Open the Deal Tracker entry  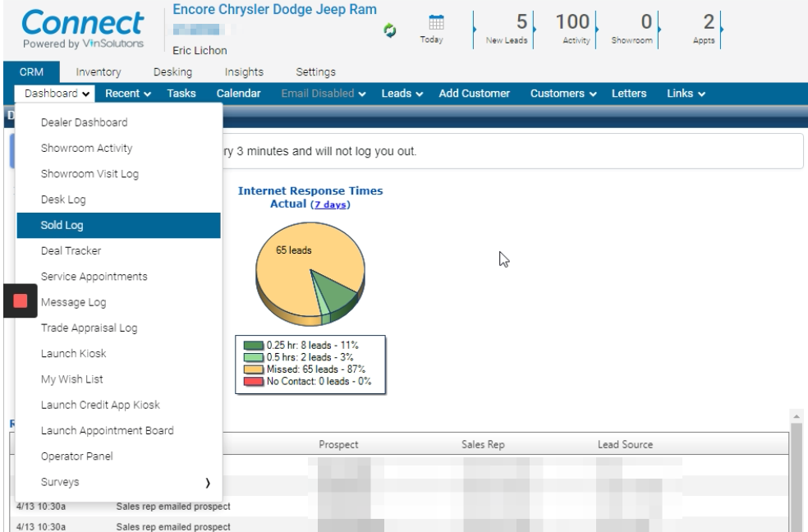point(118,250)
